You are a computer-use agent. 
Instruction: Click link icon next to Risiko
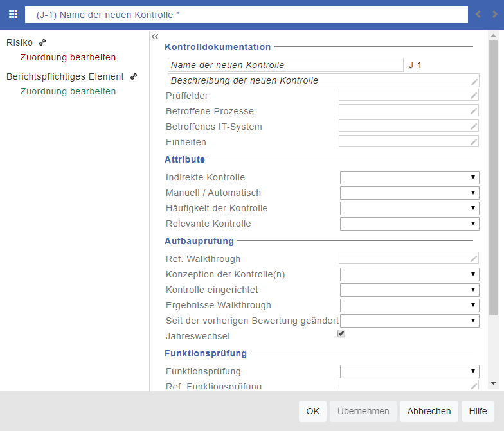[x=42, y=42]
